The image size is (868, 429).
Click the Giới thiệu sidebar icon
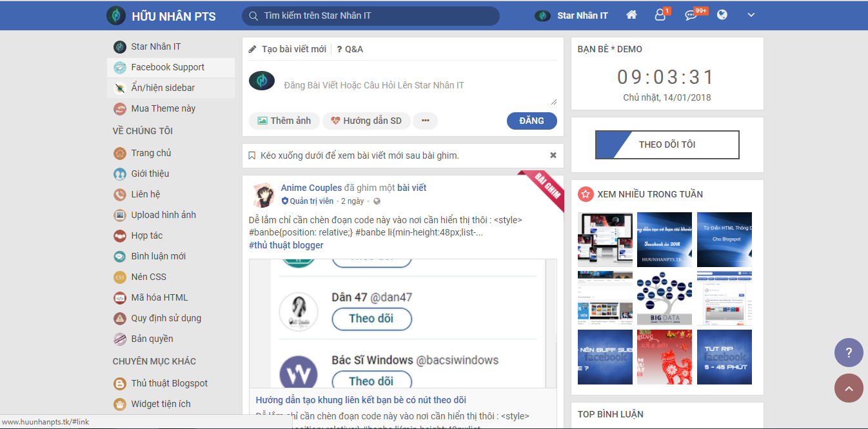(120, 174)
